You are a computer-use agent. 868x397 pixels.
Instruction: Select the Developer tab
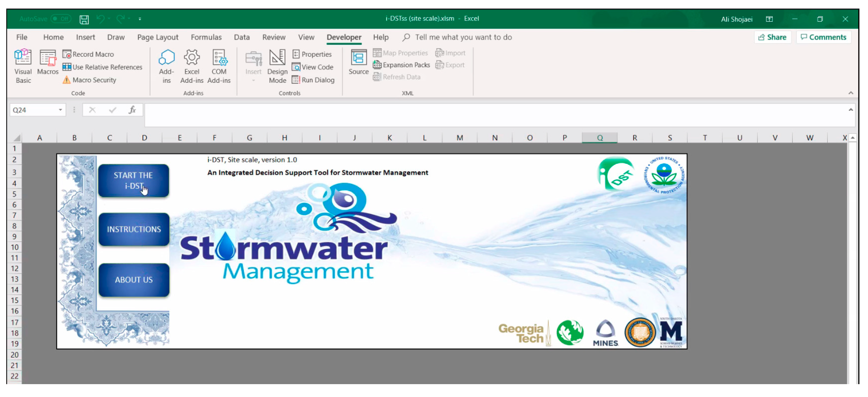344,37
